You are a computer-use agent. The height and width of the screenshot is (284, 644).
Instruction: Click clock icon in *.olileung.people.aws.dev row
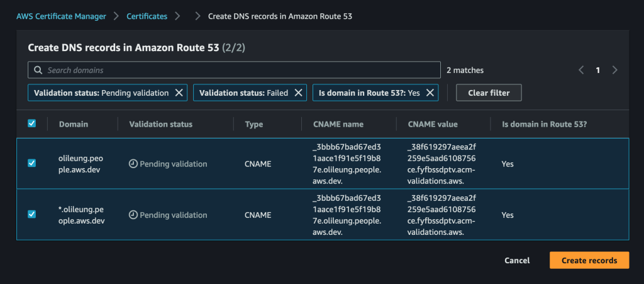click(133, 215)
